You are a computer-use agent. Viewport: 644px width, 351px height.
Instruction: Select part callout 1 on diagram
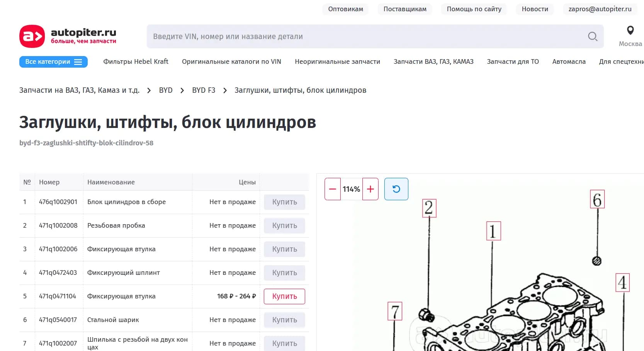pyautogui.click(x=493, y=231)
